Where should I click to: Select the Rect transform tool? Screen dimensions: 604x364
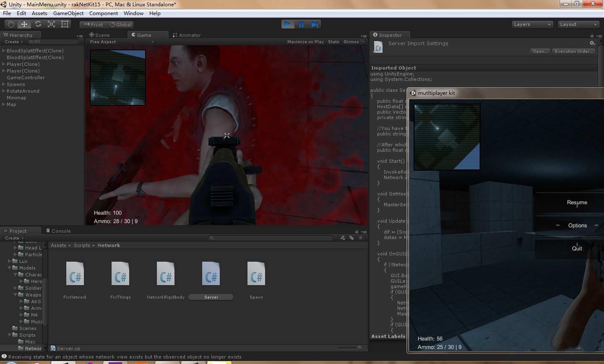(x=65, y=24)
